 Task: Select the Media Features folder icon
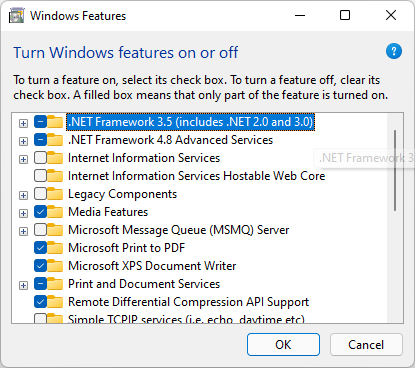(55, 212)
